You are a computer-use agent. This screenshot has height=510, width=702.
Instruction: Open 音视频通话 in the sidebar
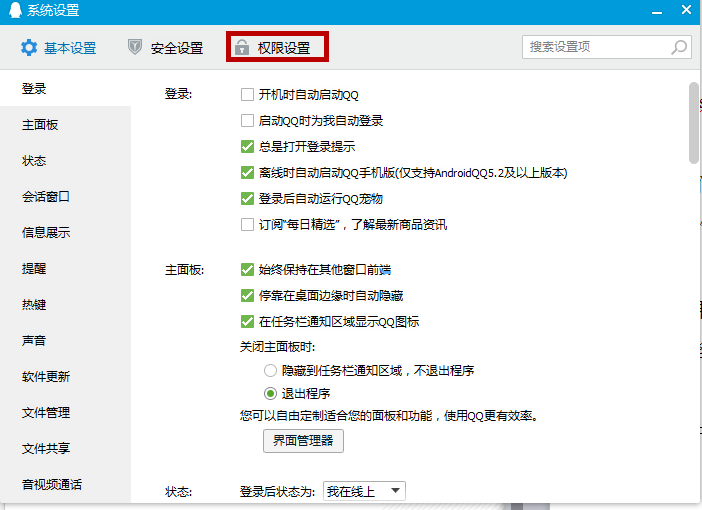coord(65,484)
